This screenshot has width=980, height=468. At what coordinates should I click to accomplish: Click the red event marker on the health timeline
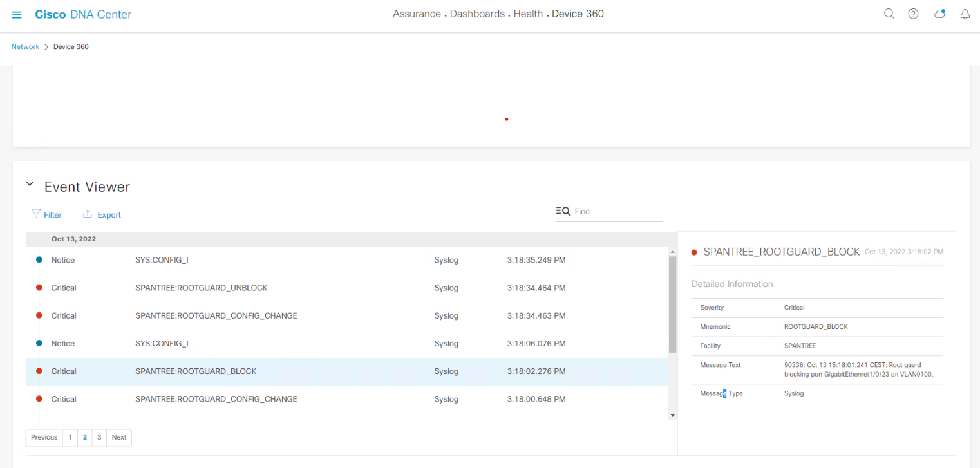tap(506, 119)
